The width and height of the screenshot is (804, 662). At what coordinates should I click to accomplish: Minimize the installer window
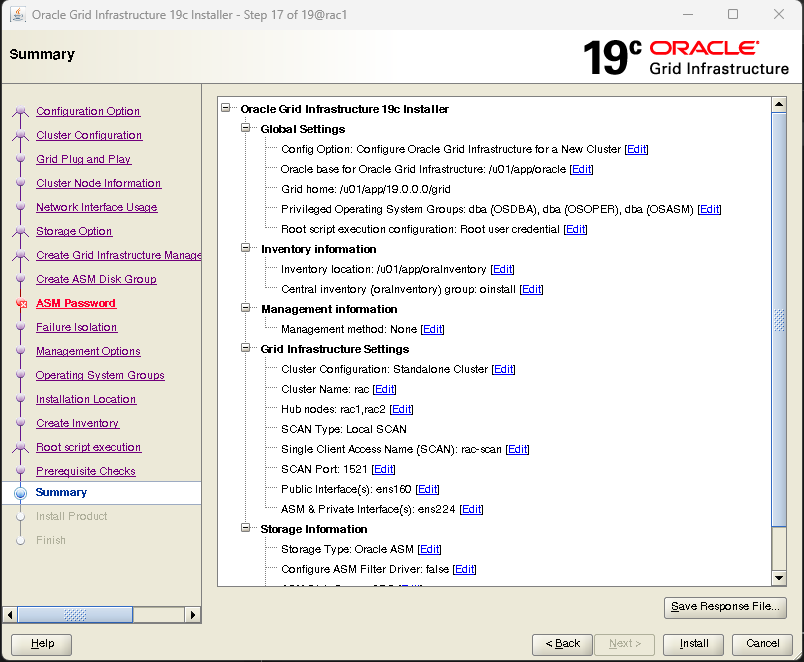click(x=688, y=14)
